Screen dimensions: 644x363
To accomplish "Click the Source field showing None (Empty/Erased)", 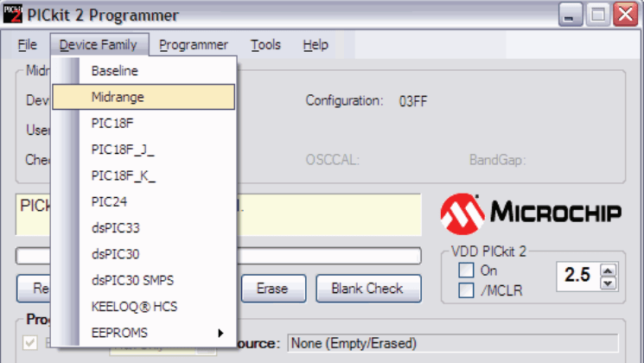I will point(452,344).
